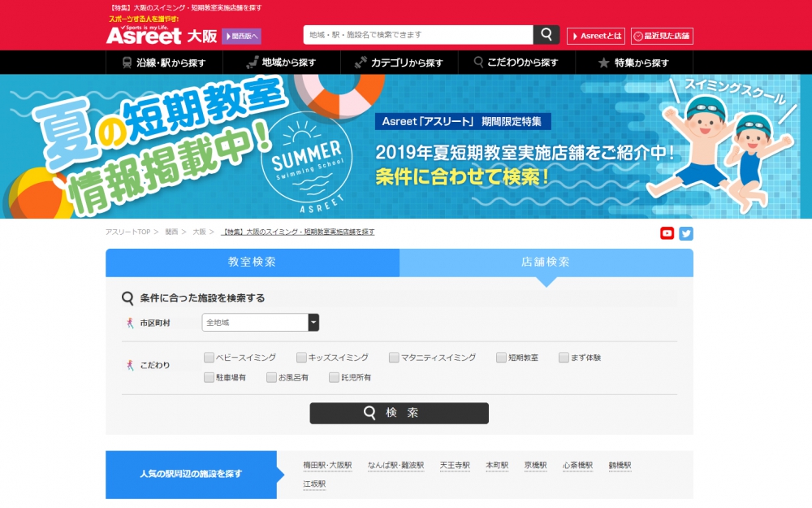
Task: Click the アスリートTOP breadcrumb link
Action: coord(128,232)
